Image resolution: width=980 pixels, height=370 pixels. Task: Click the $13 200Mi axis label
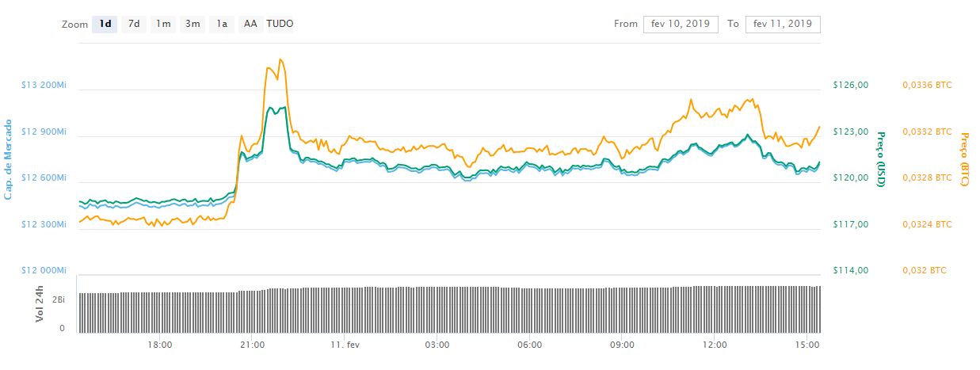click(44, 85)
